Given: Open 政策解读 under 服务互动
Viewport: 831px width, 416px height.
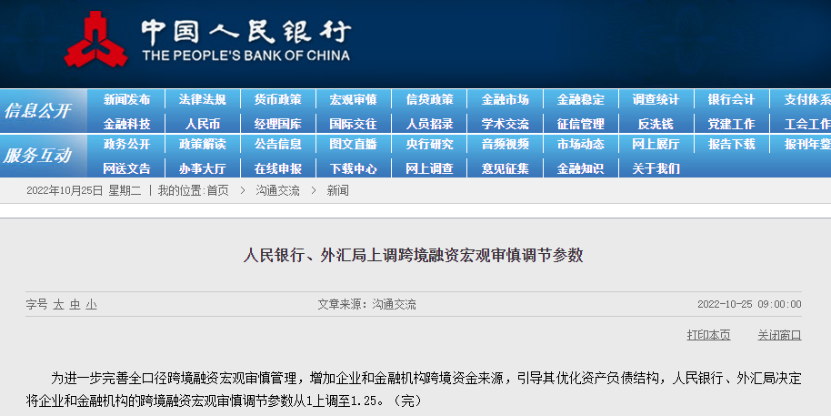Looking at the screenshot, I should click(202, 144).
